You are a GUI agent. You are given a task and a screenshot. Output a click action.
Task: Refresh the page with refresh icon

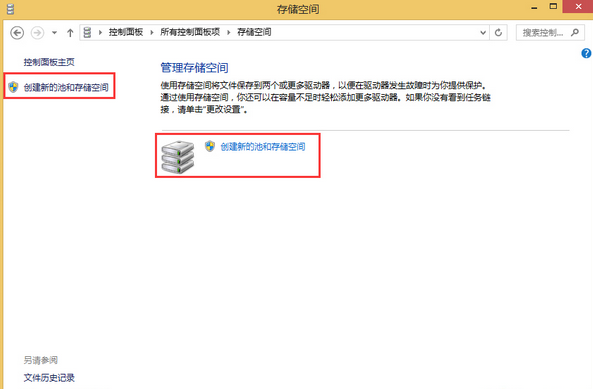[x=498, y=33]
